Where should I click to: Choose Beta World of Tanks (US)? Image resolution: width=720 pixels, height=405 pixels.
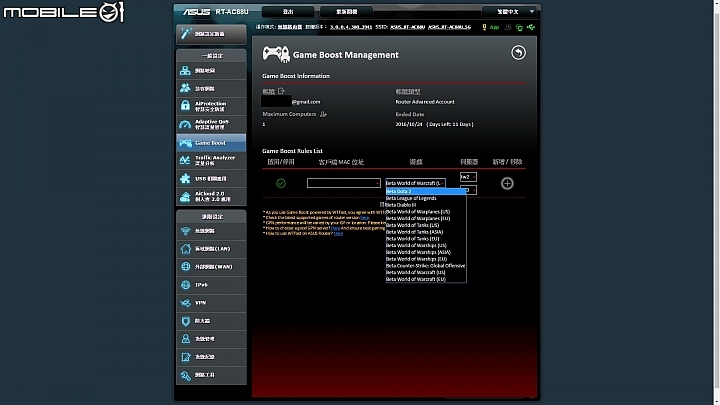[x=426, y=225]
